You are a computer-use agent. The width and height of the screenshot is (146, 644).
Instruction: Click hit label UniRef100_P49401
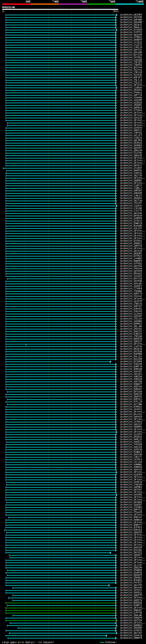click(131, 93)
